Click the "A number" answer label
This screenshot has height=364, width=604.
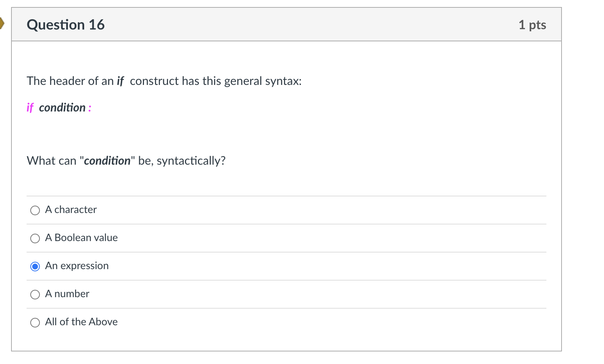[67, 294]
